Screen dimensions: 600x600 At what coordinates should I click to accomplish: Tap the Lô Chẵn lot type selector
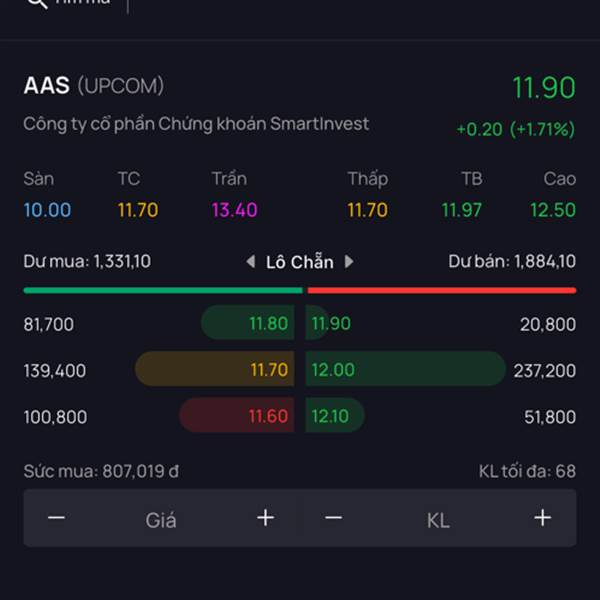[300, 262]
